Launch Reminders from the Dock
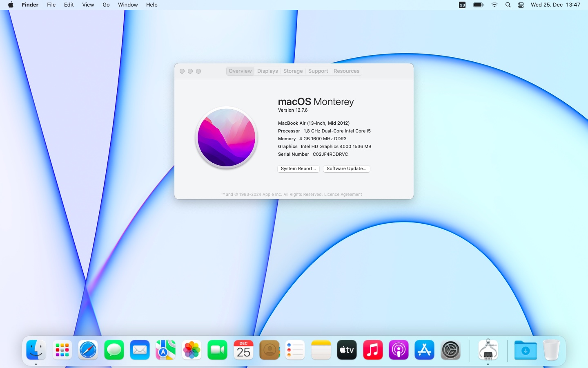 click(x=295, y=350)
